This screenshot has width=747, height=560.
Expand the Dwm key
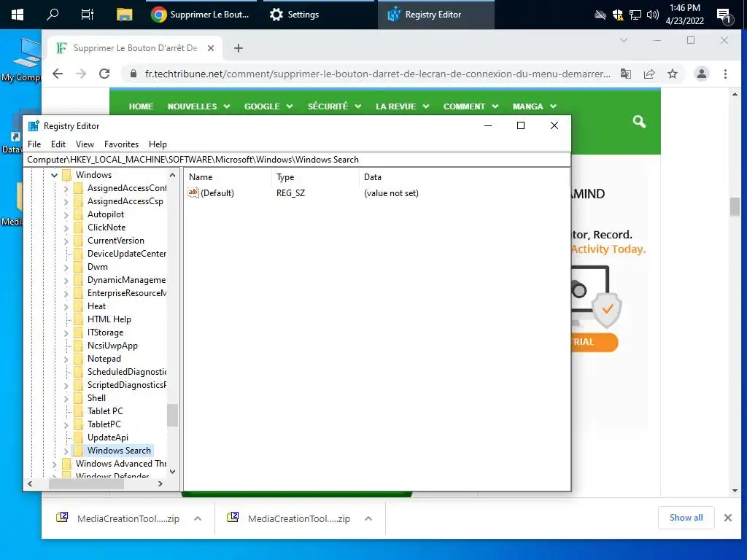point(66,267)
